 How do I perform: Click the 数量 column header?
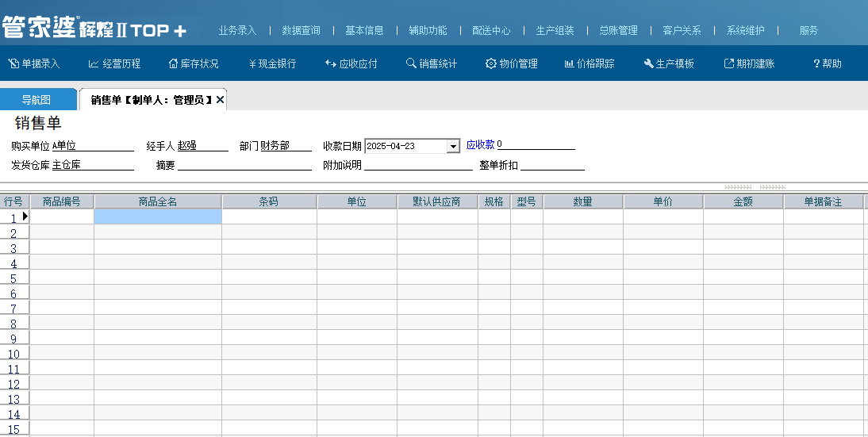click(x=583, y=202)
